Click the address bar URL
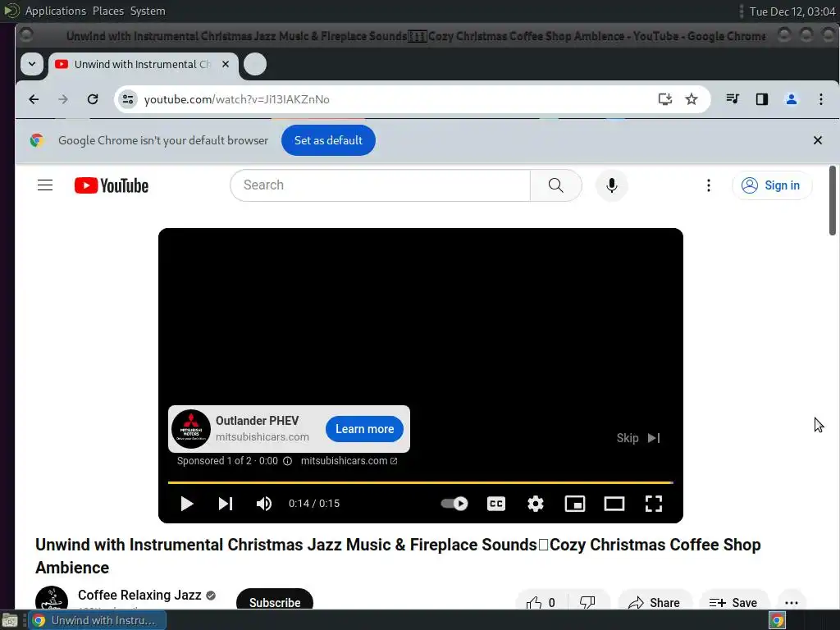This screenshot has height=630, width=840. [x=237, y=99]
